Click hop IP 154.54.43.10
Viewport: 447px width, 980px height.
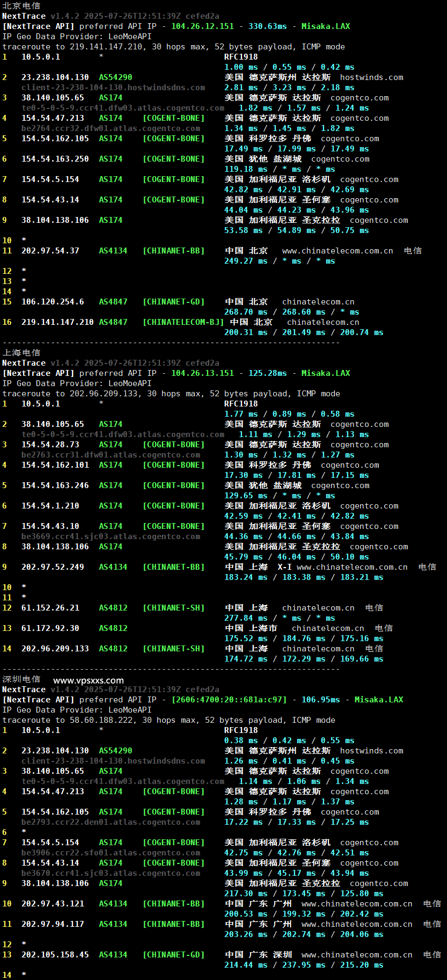pos(50,526)
